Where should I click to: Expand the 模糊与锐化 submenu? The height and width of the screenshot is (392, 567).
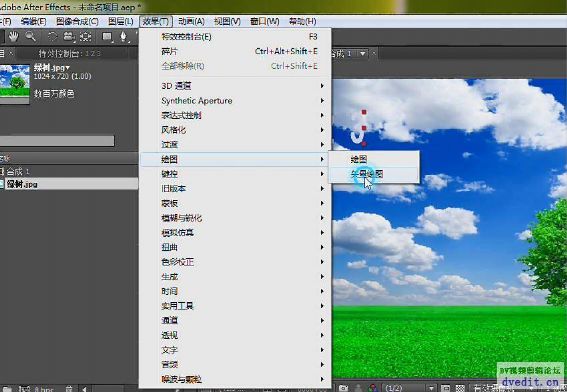(x=235, y=218)
